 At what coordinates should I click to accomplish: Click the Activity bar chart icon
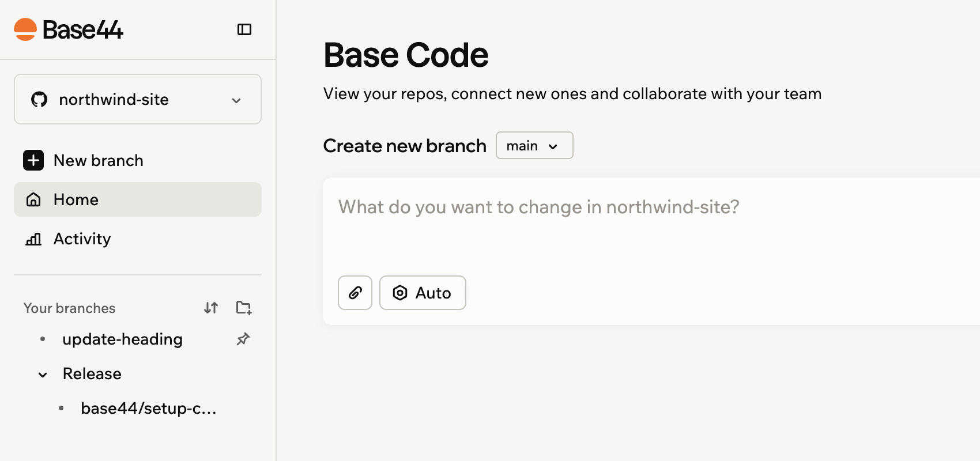point(33,239)
